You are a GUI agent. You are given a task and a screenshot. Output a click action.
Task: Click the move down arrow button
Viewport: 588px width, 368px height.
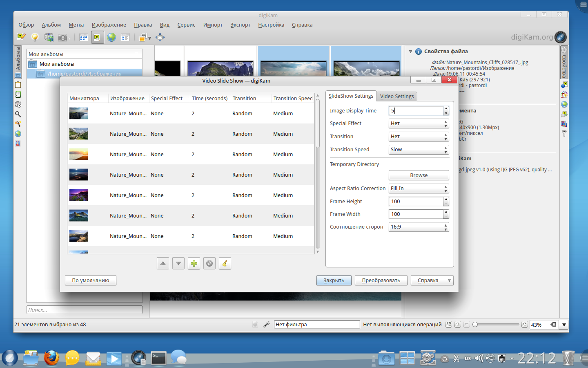[x=178, y=263]
